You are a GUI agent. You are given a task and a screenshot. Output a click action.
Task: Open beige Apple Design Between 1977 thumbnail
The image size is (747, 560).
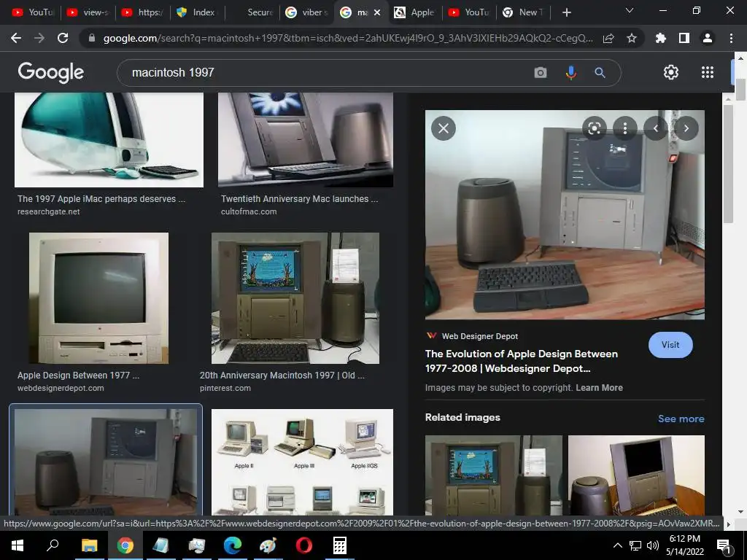click(x=98, y=298)
